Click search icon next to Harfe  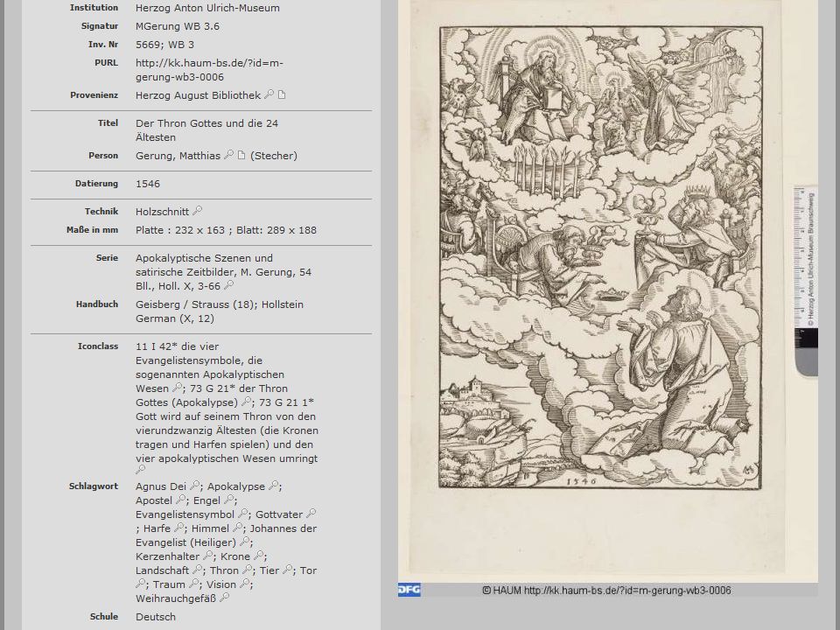(178, 527)
